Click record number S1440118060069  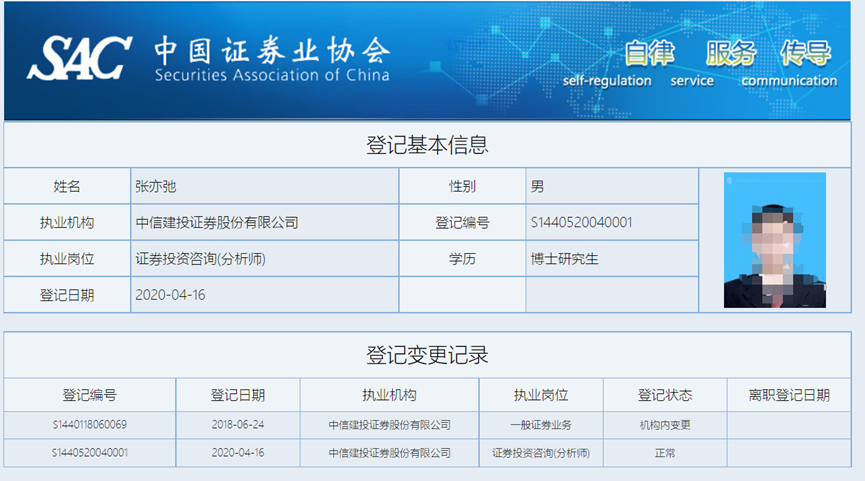(x=89, y=425)
